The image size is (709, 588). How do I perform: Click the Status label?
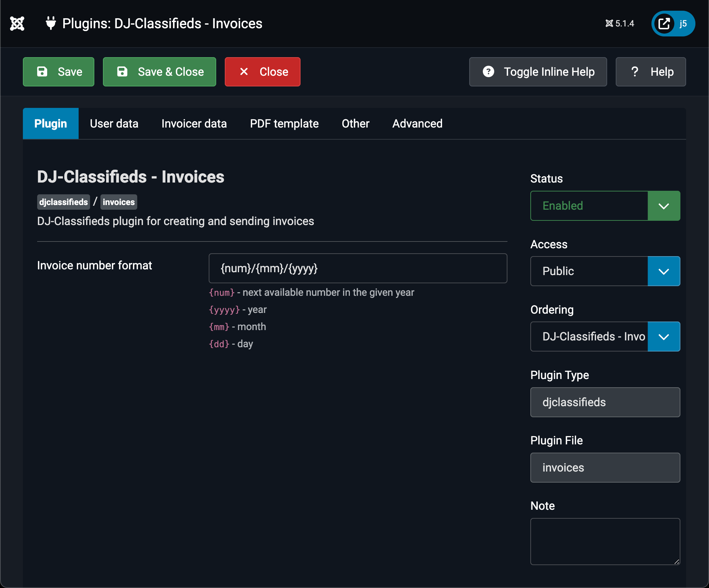[x=546, y=179]
